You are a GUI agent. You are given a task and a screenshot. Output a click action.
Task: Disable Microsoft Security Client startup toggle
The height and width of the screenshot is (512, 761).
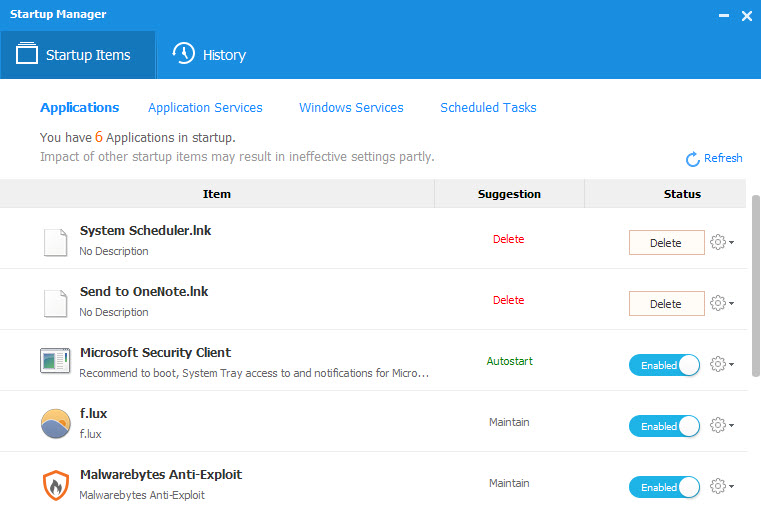(x=664, y=365)
